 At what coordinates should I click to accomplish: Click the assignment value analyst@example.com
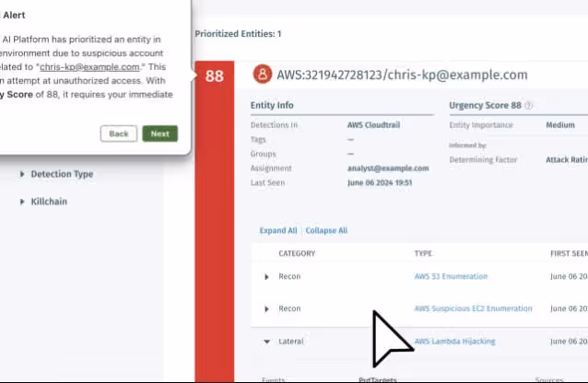coord(388,168)
